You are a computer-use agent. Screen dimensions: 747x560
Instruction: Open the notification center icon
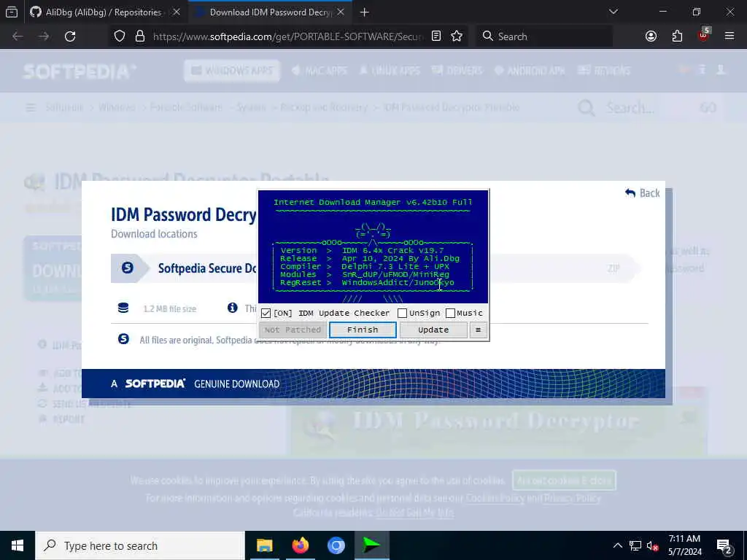point(724,545)
